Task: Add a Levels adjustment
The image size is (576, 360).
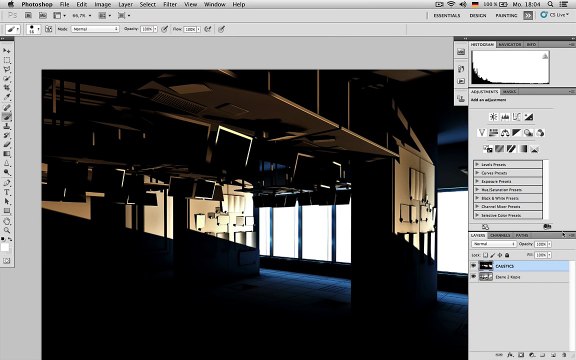Action: point(505,117)
